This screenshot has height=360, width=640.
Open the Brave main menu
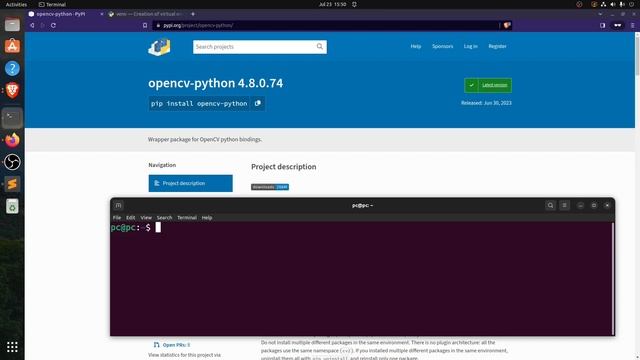coord(633,25)
